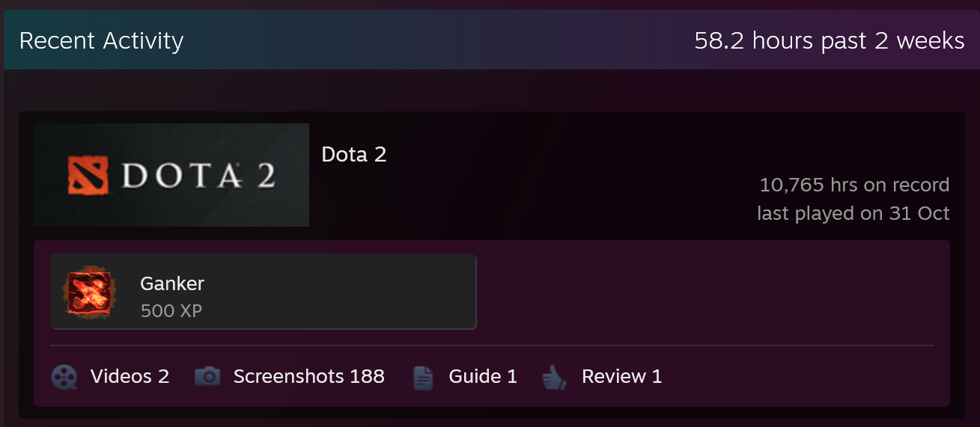This screenshot has height=427, width=980.
Task: Click the film reel Videos icon
Action: [x=64, y=377]
